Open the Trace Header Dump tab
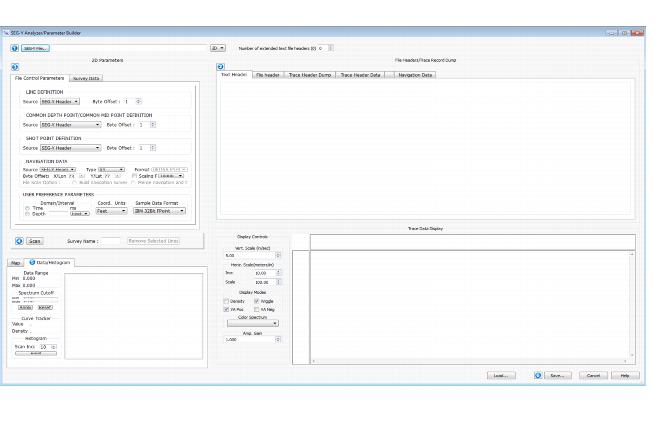The width and height of the screenshot is (655, 427). (x=310, y=75)
